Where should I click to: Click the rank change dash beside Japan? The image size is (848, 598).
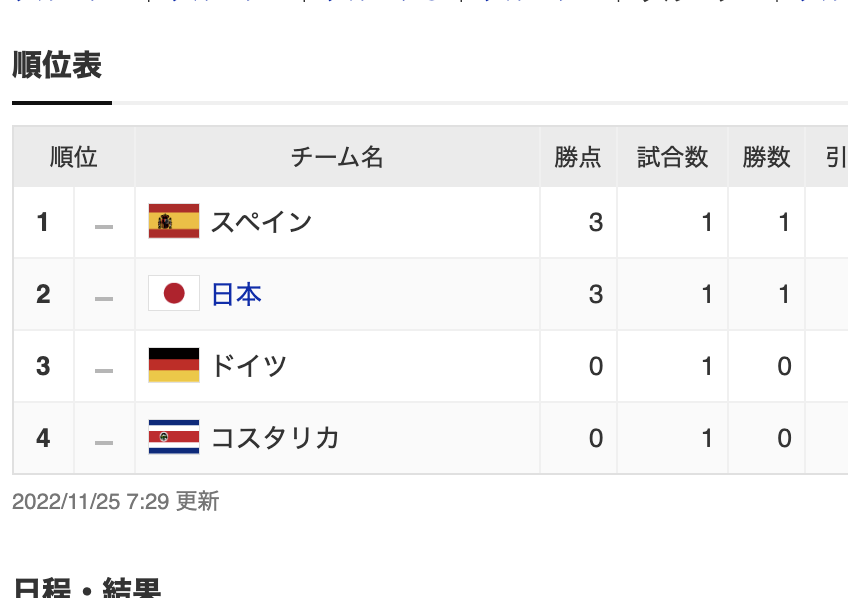click(x=104, y=299)
